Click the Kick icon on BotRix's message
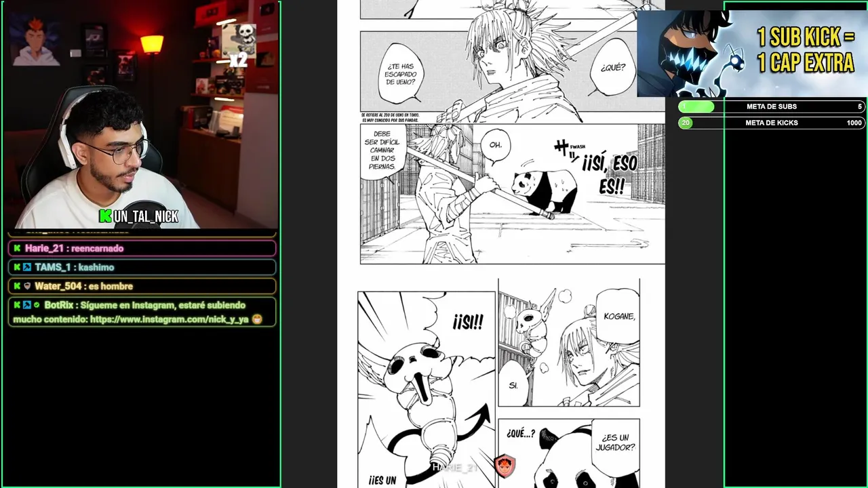 tap(18, 305)
